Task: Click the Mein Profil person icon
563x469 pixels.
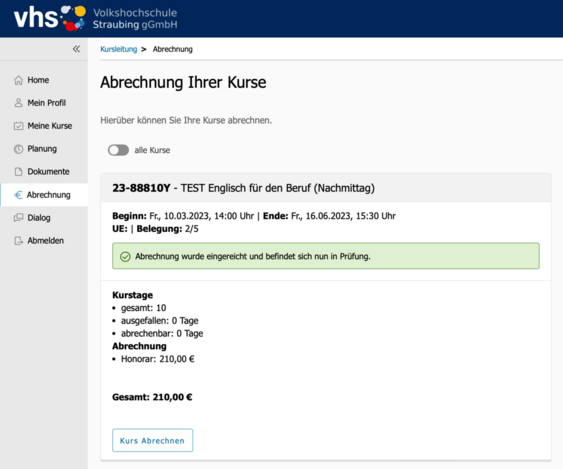Action: pyautogui.click(x=18, y=103)
